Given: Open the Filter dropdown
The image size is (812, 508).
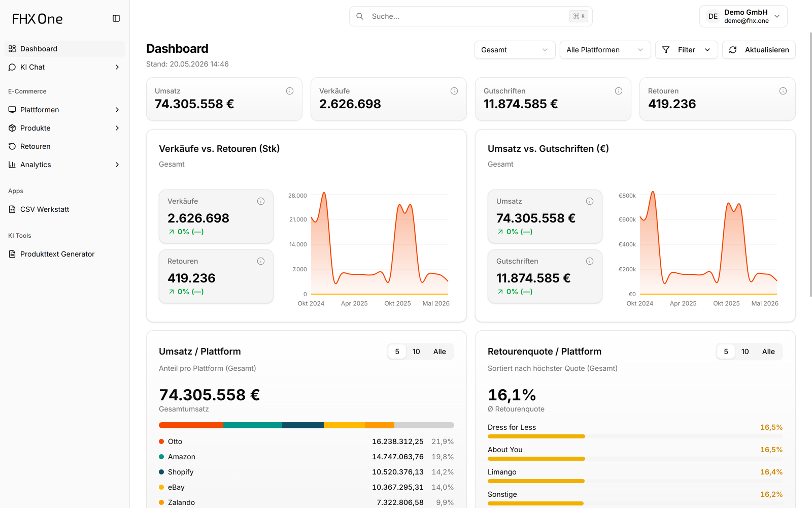Looking at the screenshot, I should point(687,50).
